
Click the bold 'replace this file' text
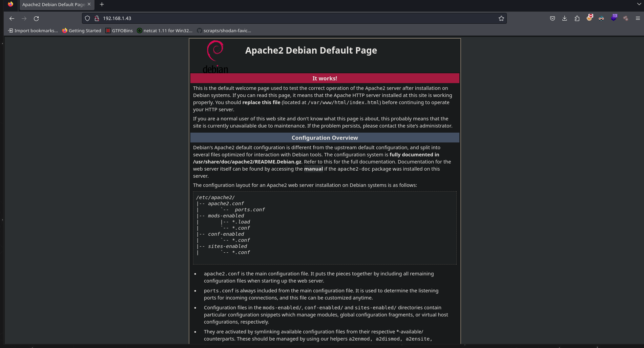261,102
